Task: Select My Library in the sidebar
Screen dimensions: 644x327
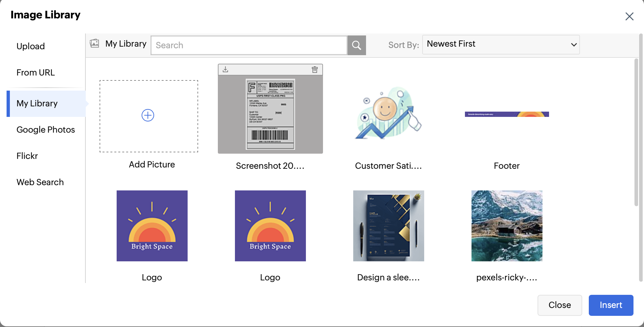Action: (37, 103)
